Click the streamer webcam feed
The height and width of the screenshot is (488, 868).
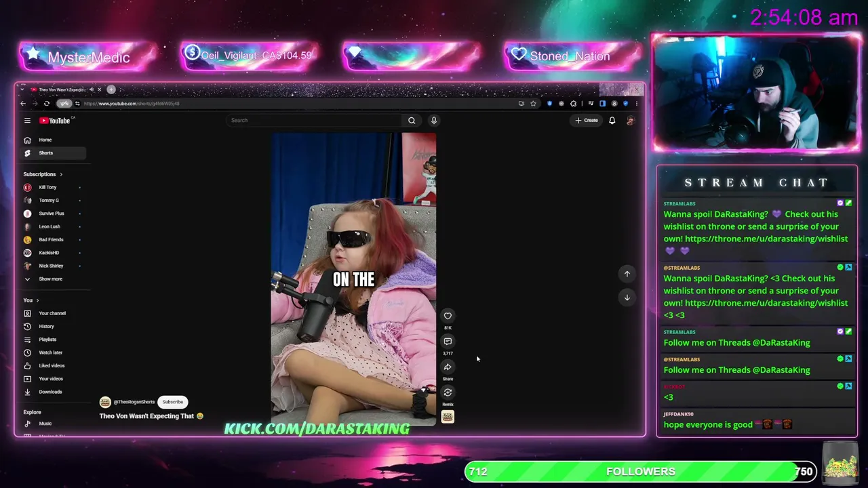(x=756, y=92)
